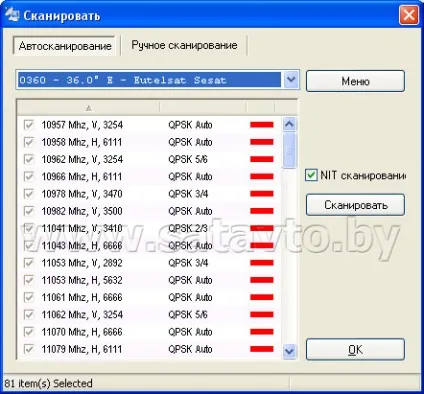424x394 pixels.
Task: Select row text 11061 Mhz, H, 6666
Action: [82, 297]
